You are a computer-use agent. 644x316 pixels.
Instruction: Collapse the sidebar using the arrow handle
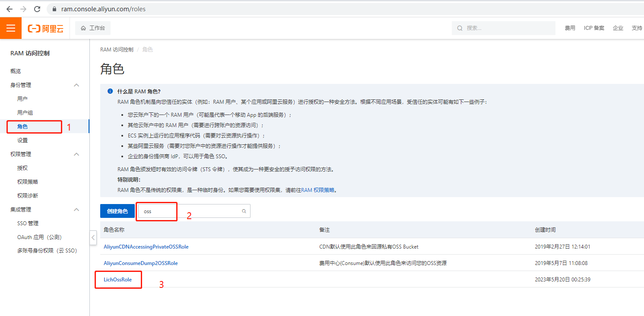(93, 238)
